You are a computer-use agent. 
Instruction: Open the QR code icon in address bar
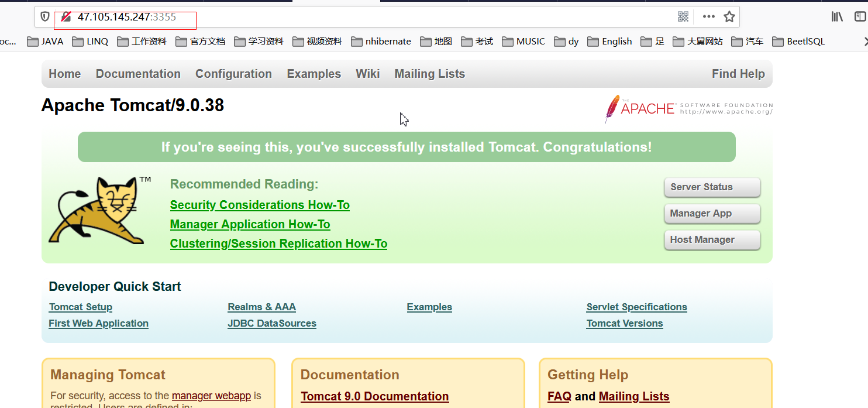[683, 16]
